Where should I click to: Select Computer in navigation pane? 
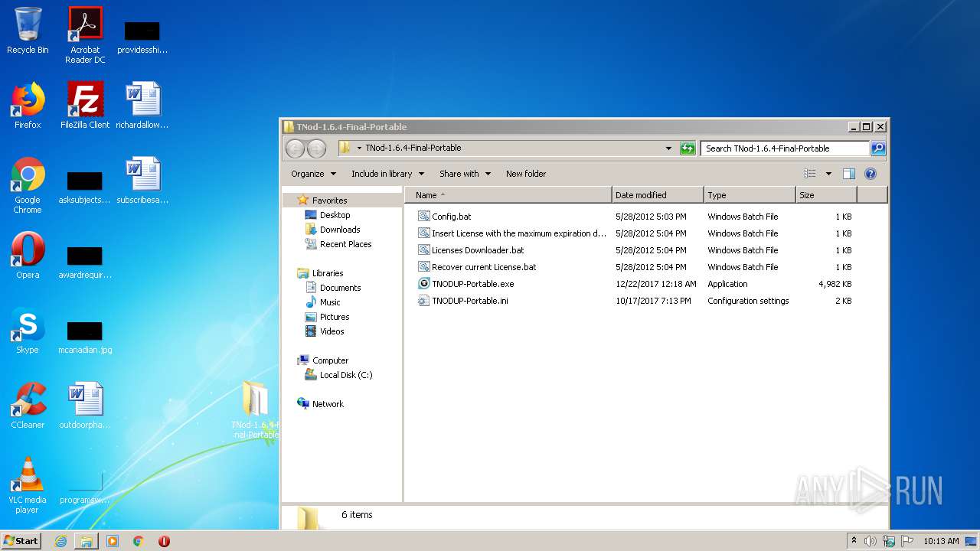point(330,360)
